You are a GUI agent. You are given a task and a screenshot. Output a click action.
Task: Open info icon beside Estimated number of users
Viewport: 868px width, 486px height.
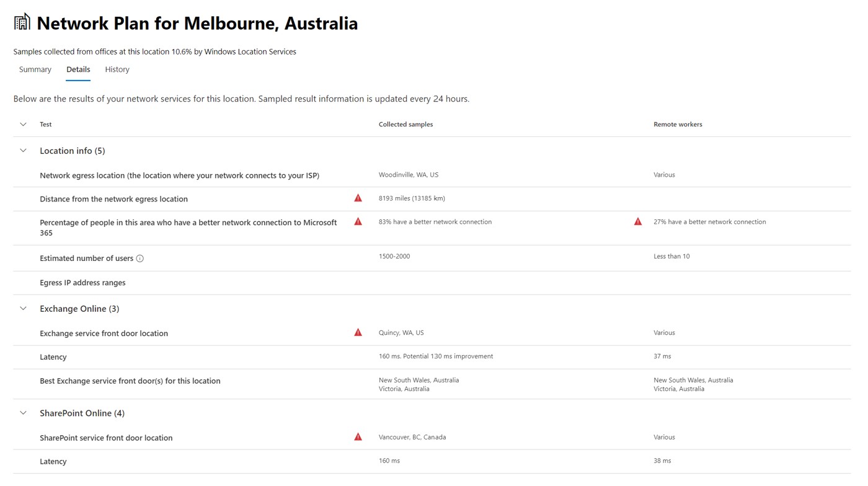tap(140, 258)
